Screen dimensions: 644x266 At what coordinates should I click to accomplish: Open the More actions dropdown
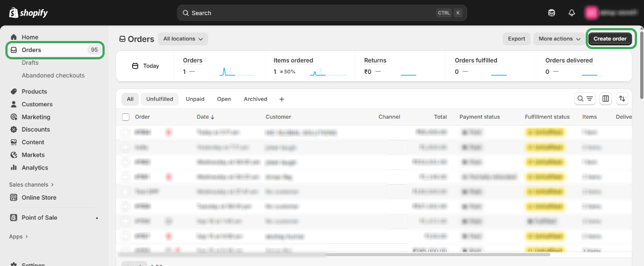[x=559, y=39]
